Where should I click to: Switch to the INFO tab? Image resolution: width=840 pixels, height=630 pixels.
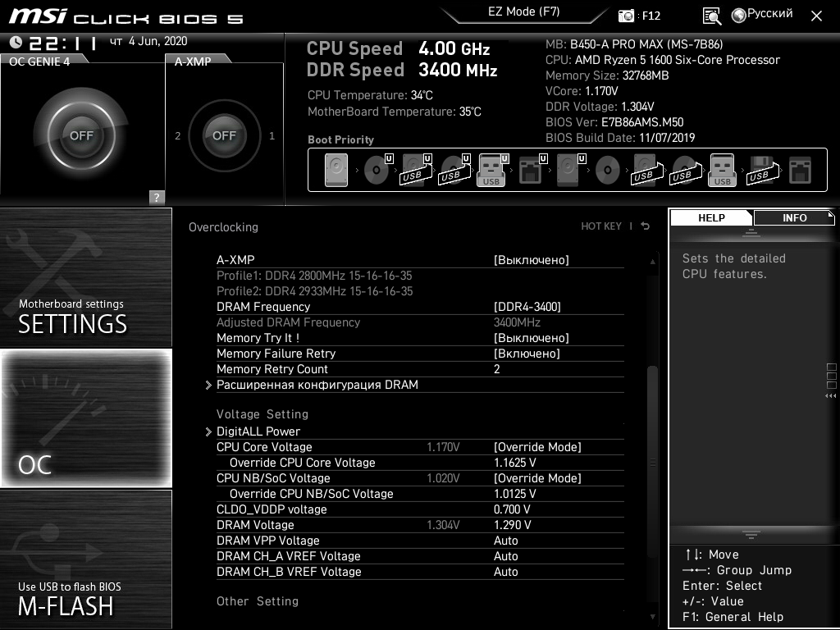794,217
